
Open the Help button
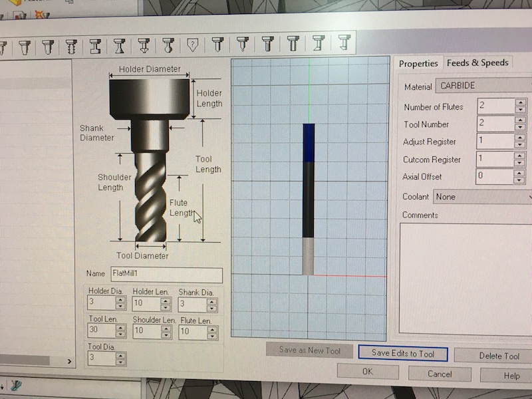pyautogui.click(x=506, y=376)
